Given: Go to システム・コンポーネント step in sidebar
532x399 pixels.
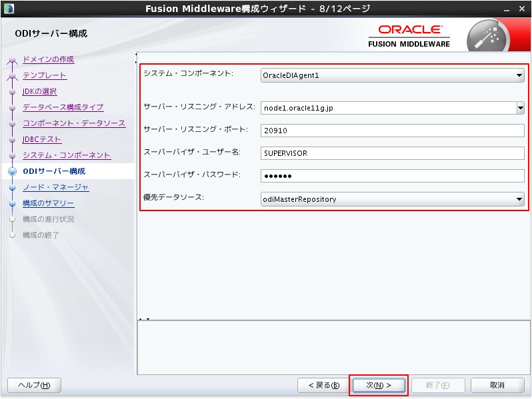Looking at the screenshot, I should click(67, 155).
